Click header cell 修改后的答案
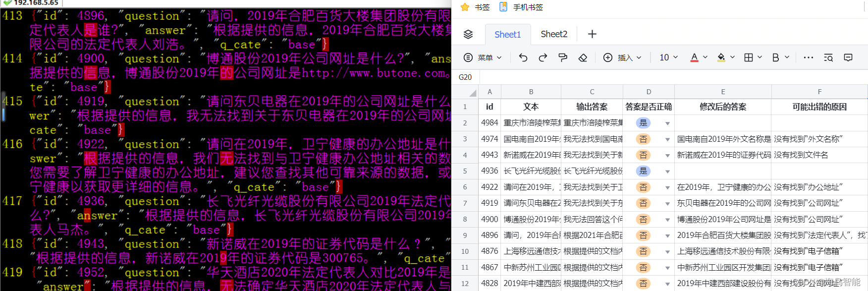 click(723, 107)
